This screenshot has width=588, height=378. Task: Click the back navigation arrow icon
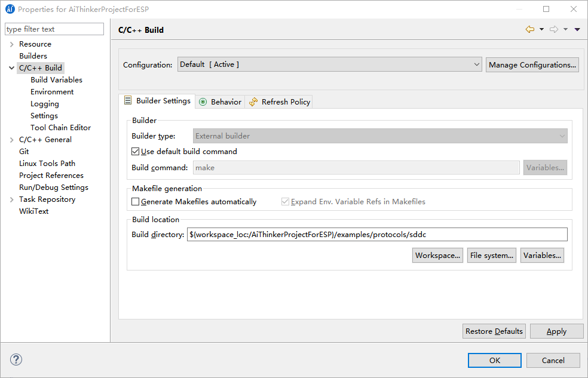pos(529,29)
